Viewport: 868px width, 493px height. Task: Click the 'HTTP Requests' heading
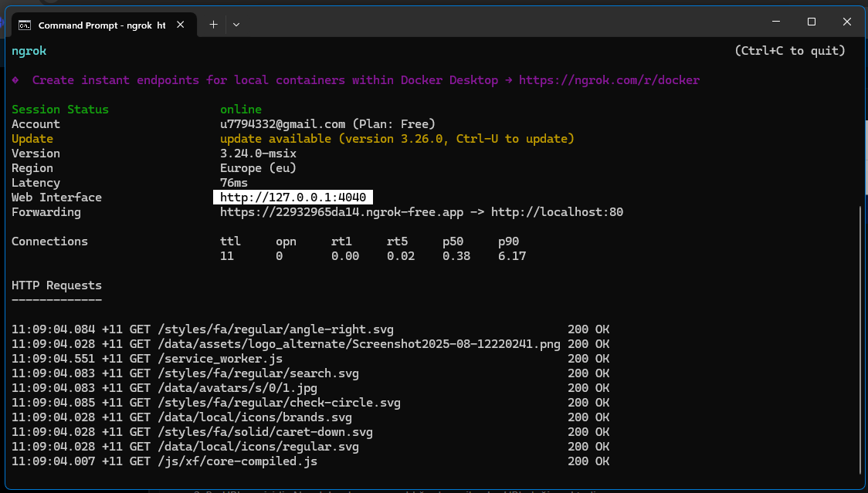pyautogui.click(x=56, y=285)
